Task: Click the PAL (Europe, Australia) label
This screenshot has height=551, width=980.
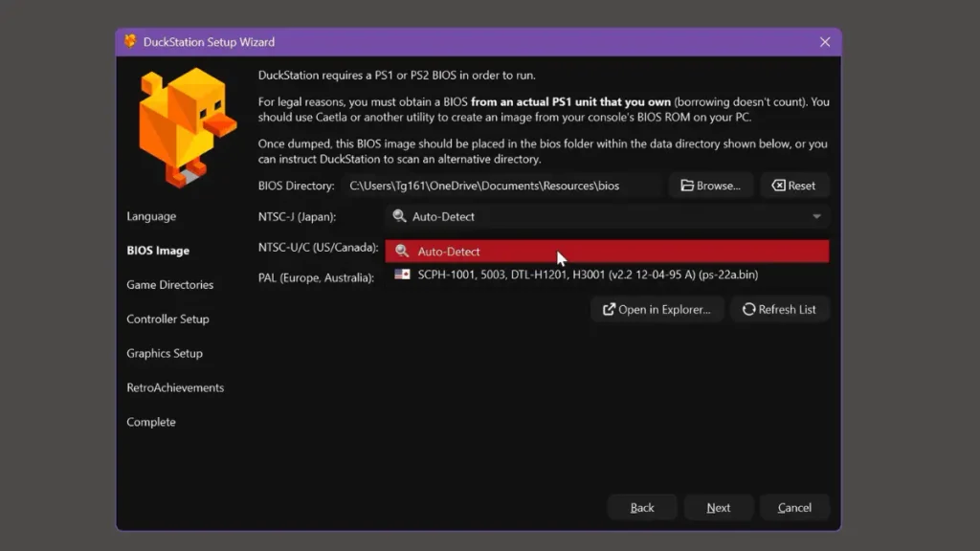Action: pyautogui.click(x=316, y=277)
